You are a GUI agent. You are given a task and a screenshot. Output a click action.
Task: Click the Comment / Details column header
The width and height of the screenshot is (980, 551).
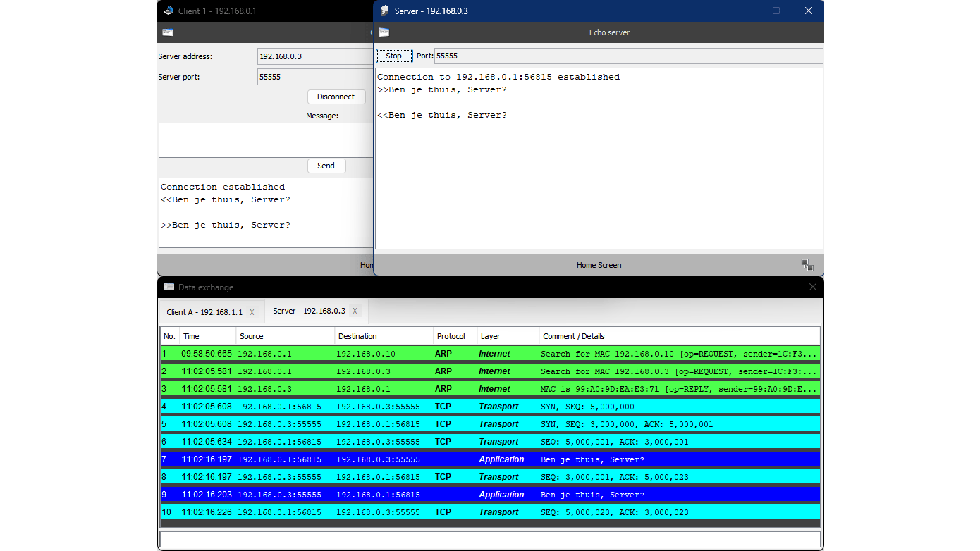point(680,336)
